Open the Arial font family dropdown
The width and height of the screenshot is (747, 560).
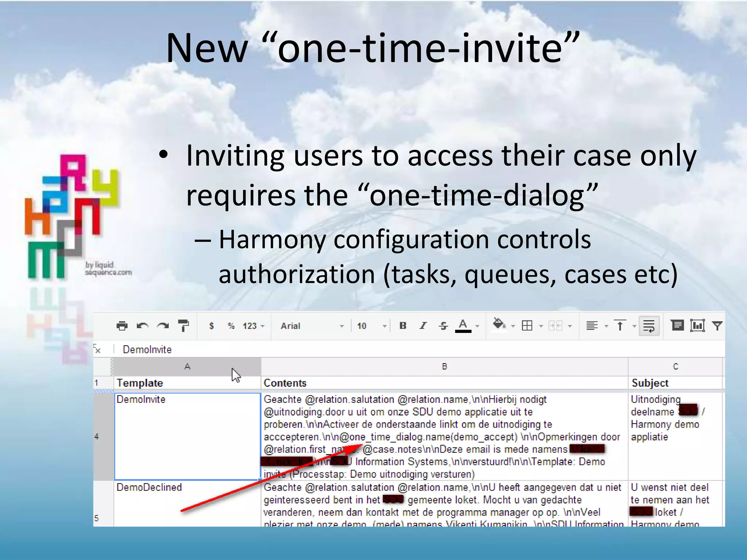click(312, 326)
